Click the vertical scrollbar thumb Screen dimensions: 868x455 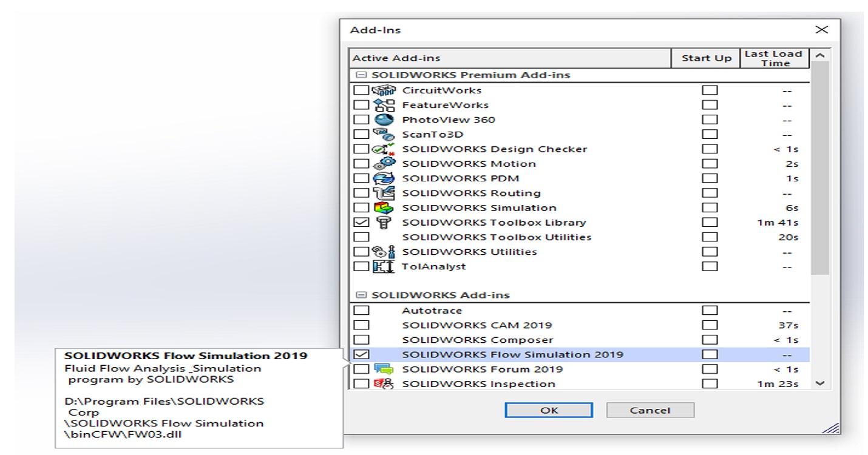(x=821, y=168)
